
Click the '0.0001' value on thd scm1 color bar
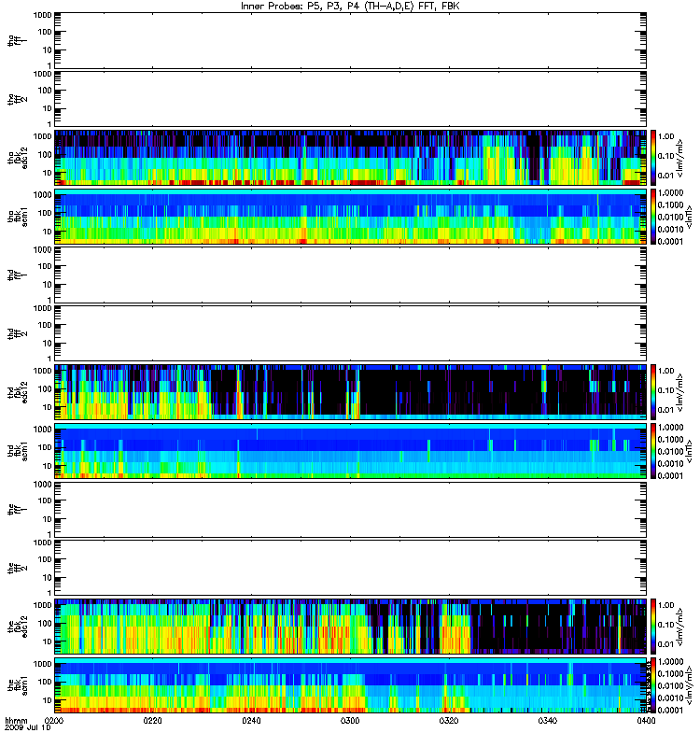click(x=670, y=475)
